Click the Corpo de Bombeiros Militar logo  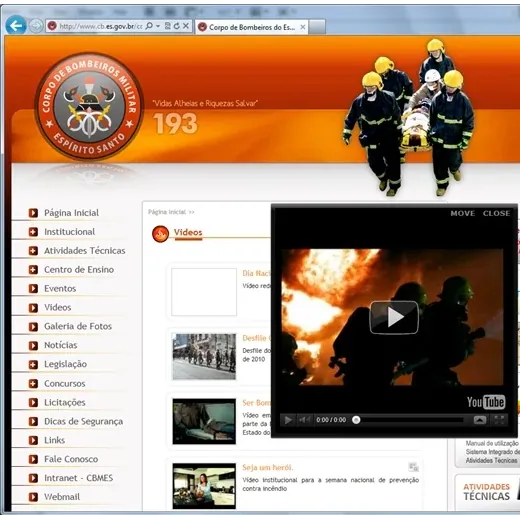click(x=89, y=106)
